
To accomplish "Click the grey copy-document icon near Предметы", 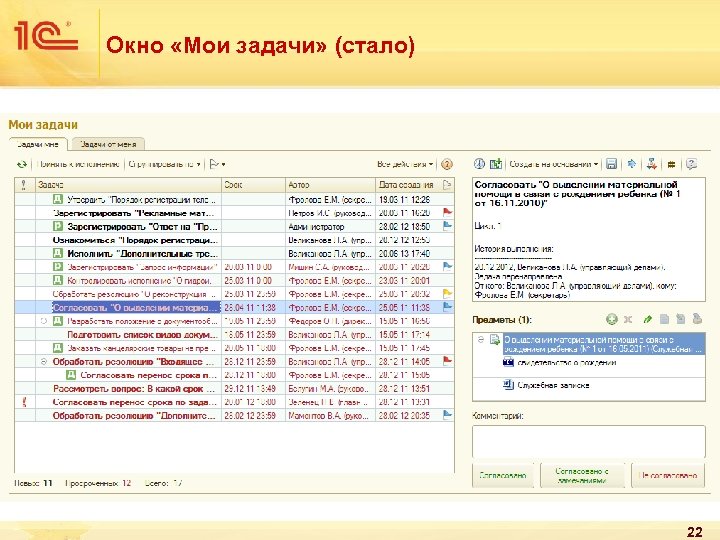I will (x=681, y=319).
